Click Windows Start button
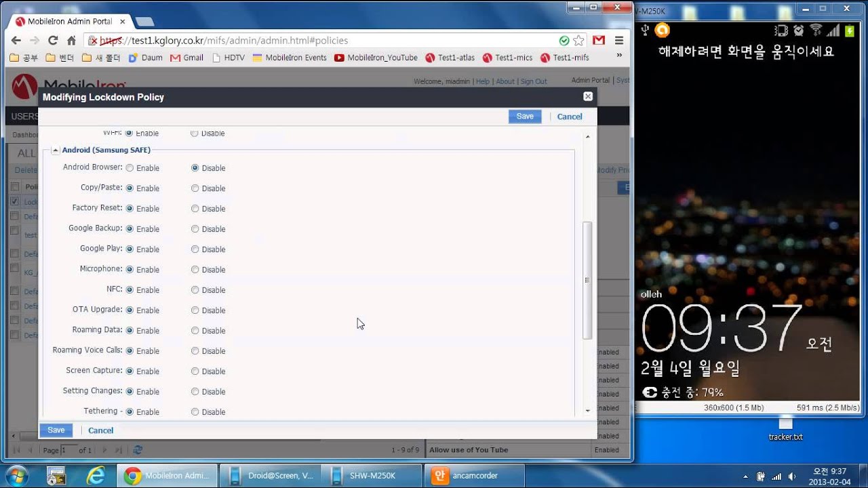 tap(18, 476)
